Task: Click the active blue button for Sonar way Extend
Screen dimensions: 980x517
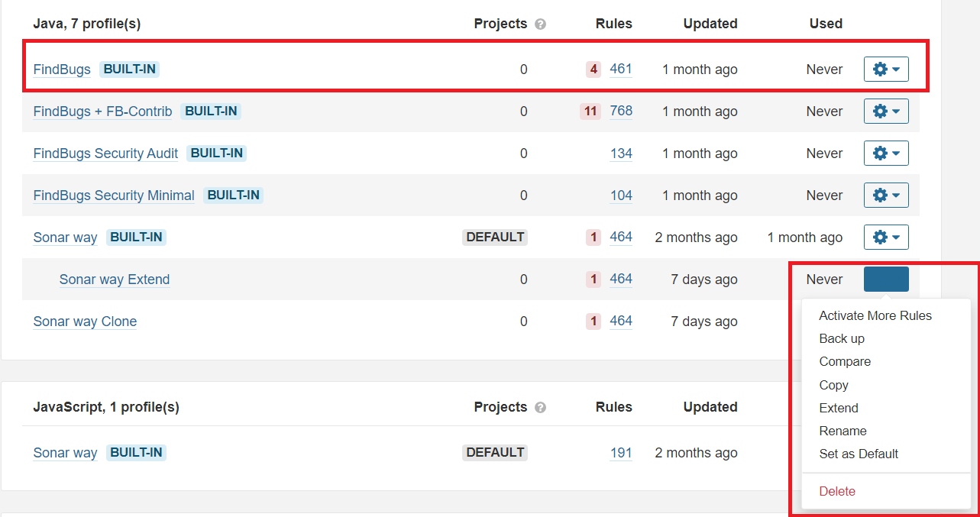Action: coord(886,280)
